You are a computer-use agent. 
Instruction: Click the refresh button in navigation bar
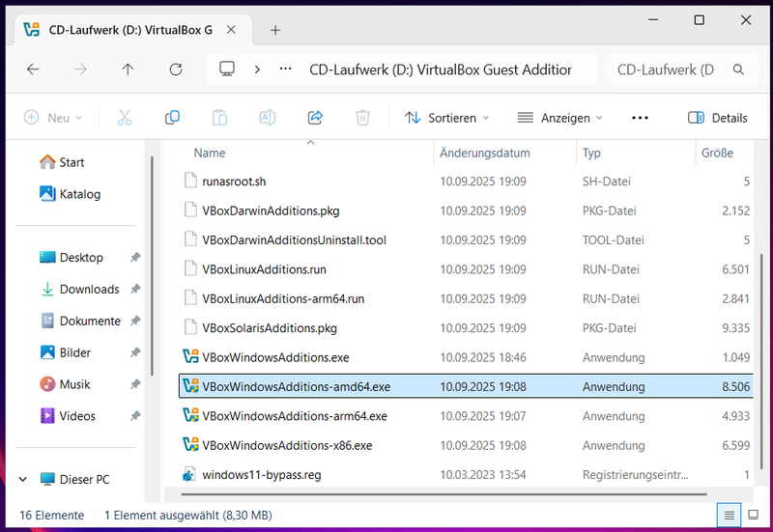tap(175, 70)
